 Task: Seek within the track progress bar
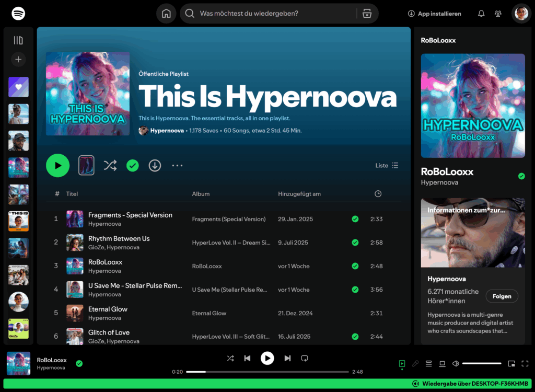(267, 372)
